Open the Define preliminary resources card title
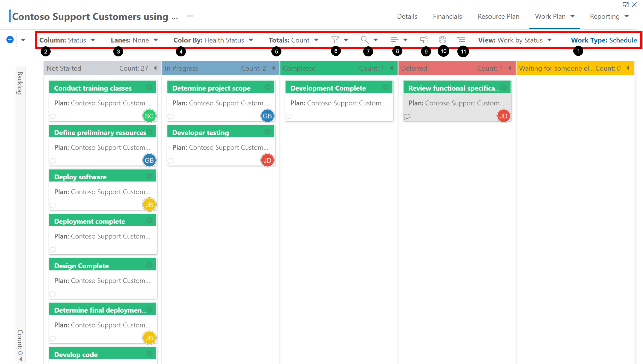 (100, 133)
